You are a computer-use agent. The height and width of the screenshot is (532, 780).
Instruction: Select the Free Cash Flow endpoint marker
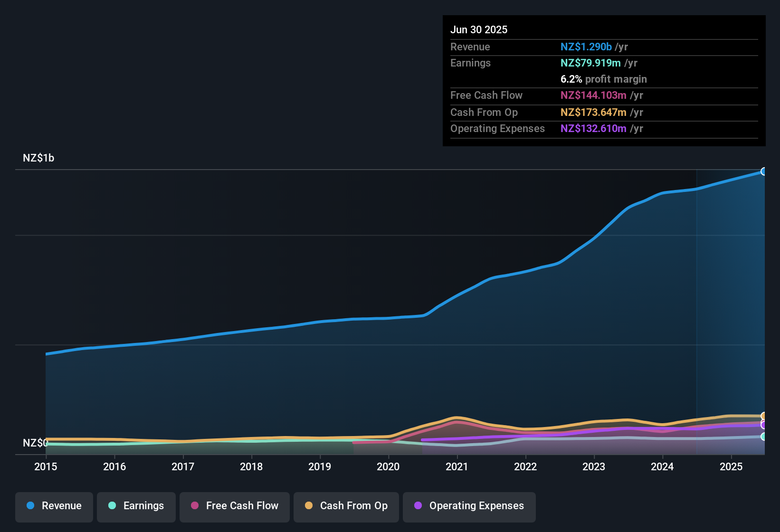(761, 421)
